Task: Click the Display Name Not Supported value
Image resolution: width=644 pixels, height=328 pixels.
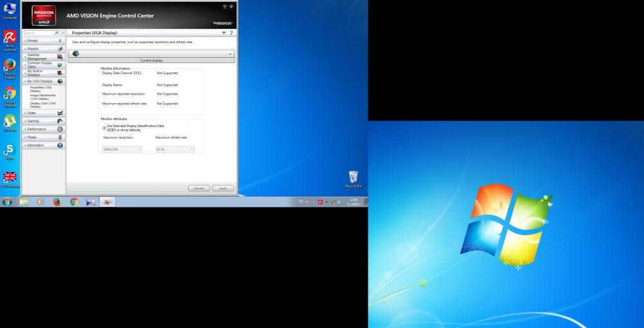Action: point(167,84)
